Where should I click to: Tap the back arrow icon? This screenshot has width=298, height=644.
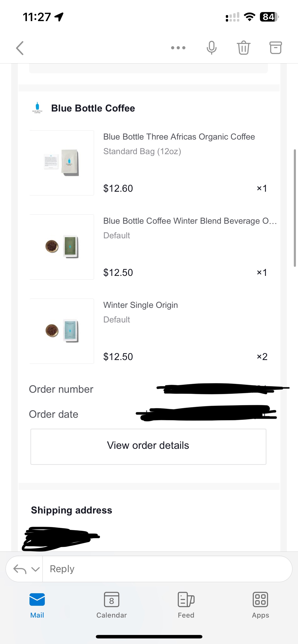(20, 48)
